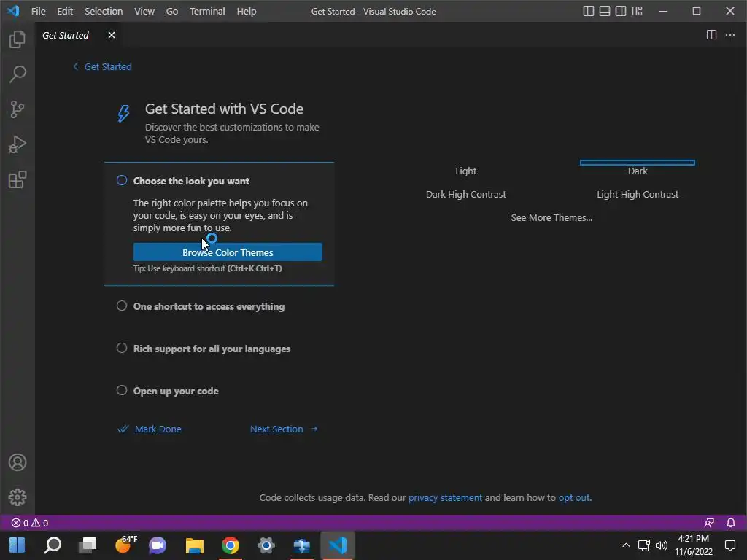Open the Accounts menu icon
The height and width of the screenshot is (560, 747).
[18, 462]
